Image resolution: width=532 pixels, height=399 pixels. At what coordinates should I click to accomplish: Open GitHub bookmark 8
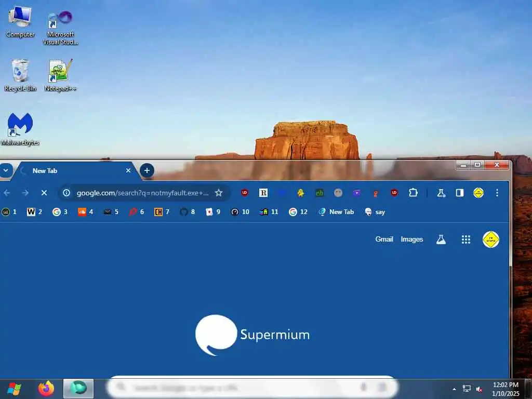(x=187, y=212)
